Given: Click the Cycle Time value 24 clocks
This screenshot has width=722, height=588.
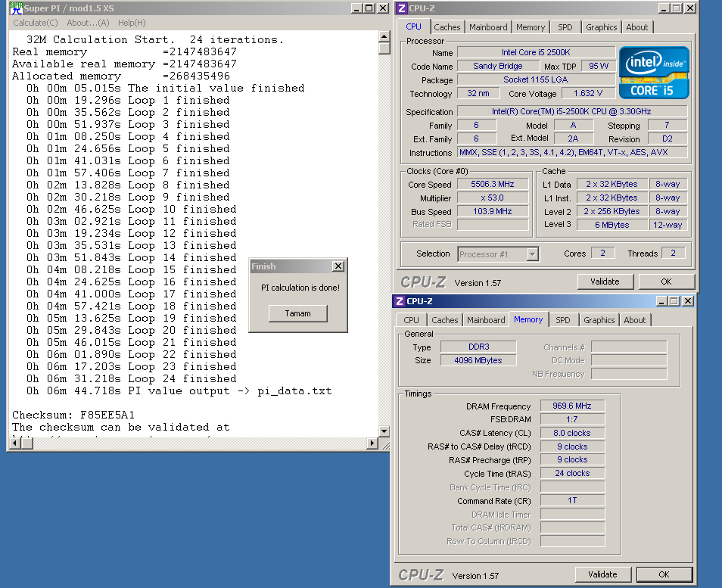Looking at the screenshot, I should pos(572,473).
